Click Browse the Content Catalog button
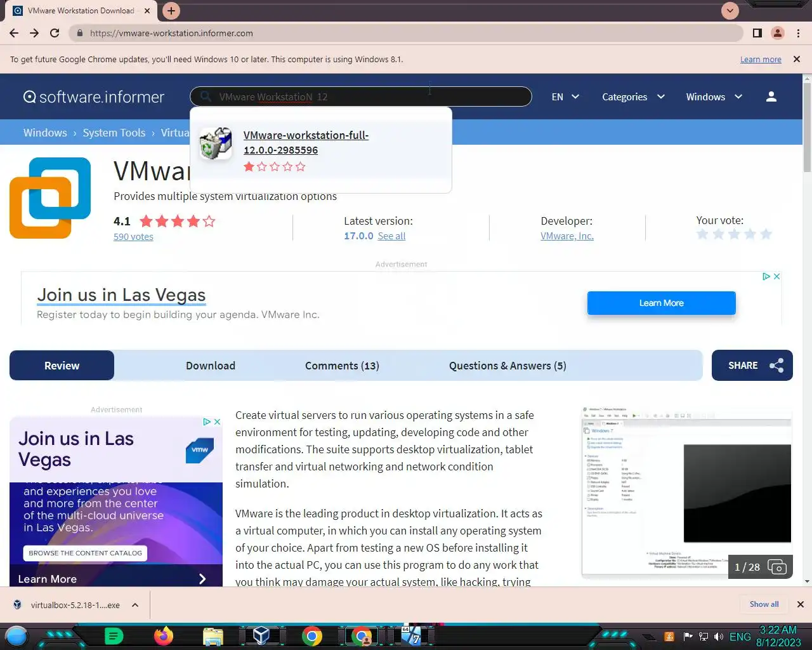Image resolution: width=812 pixels, height=650 pixels. point(86,553)
